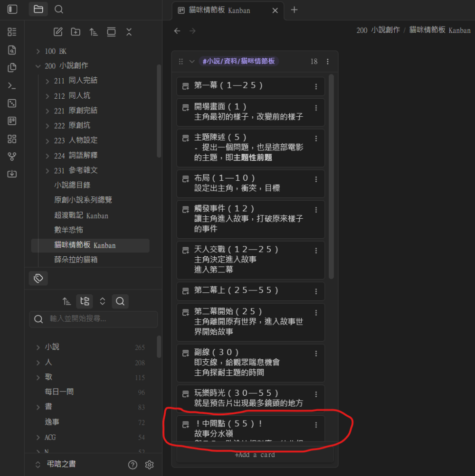Open 原創小說系列總覽 note
Viewport: 475px width, 476px height.
tap(83, 200)
